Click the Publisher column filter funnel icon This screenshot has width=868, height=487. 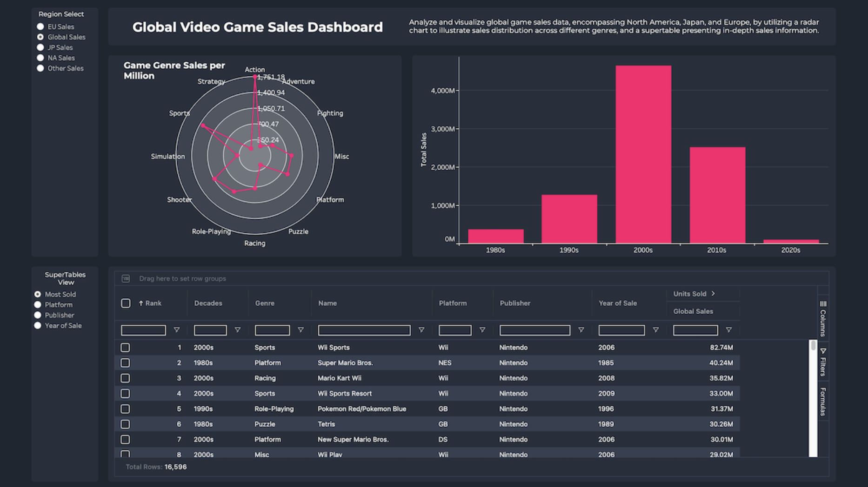pyautogui.click(x=581, y=330)
